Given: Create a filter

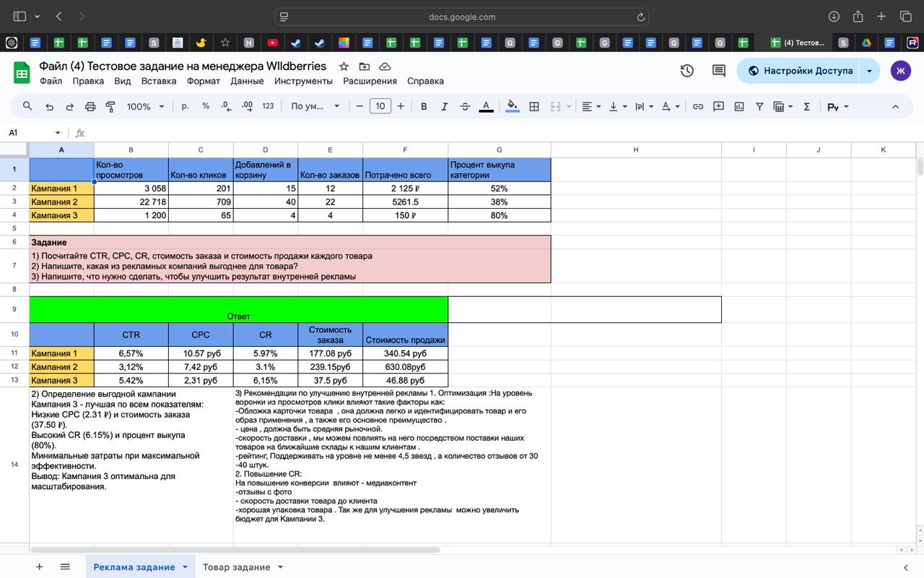Looking at the screenshot, I should pyautogui.click(x=759, y=106).
